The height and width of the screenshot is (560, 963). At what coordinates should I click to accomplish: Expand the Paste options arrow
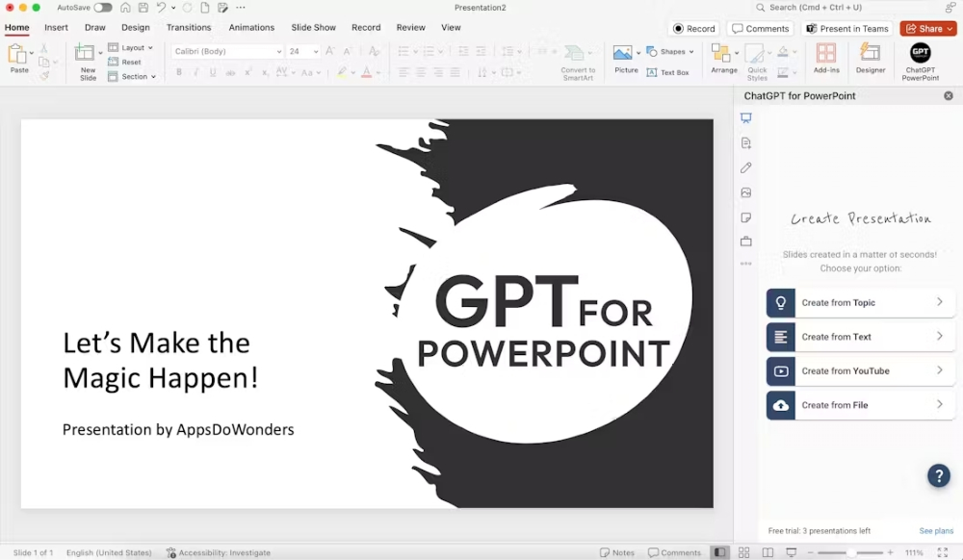[32, 53]
